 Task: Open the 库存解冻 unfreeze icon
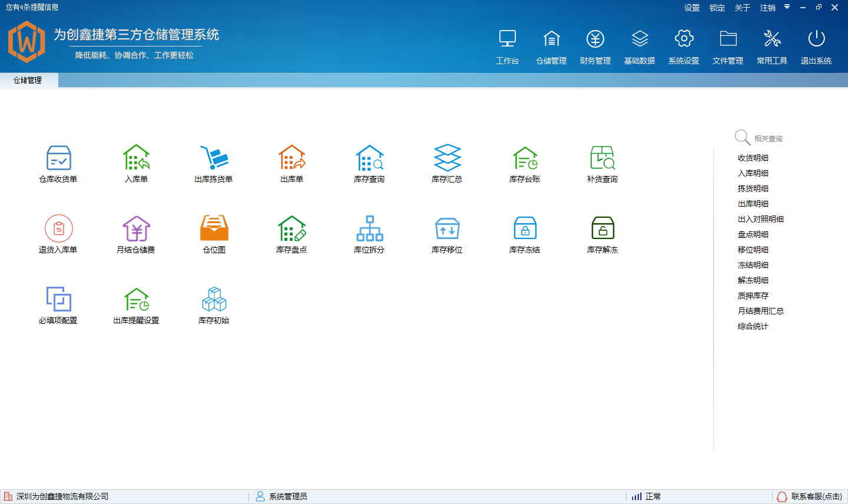(602, 228)
